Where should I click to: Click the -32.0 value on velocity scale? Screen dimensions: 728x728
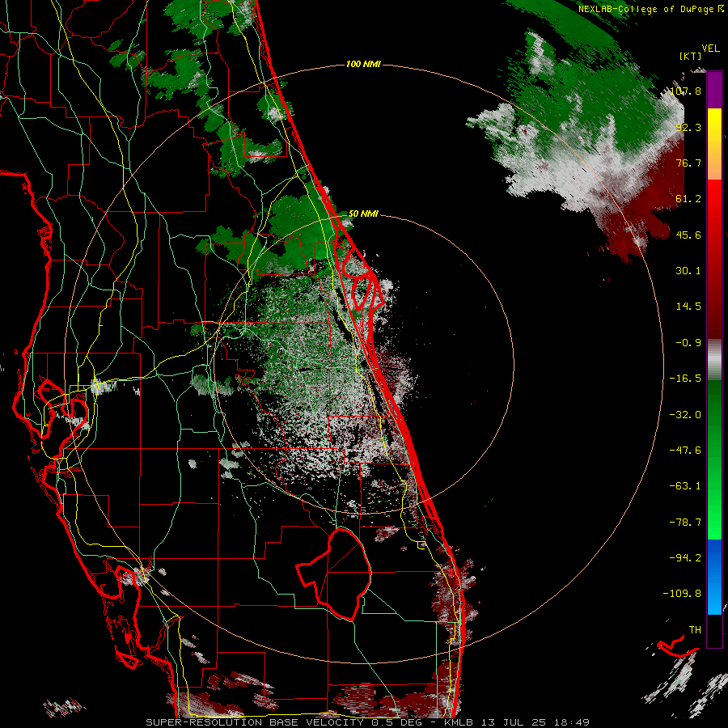pyautogui.click(x=685, y=415)
